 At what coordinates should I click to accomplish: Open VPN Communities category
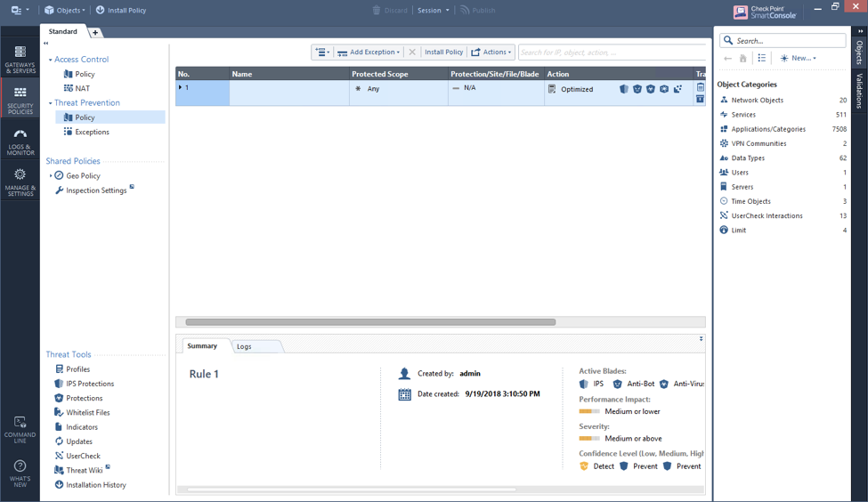(783, 143)
